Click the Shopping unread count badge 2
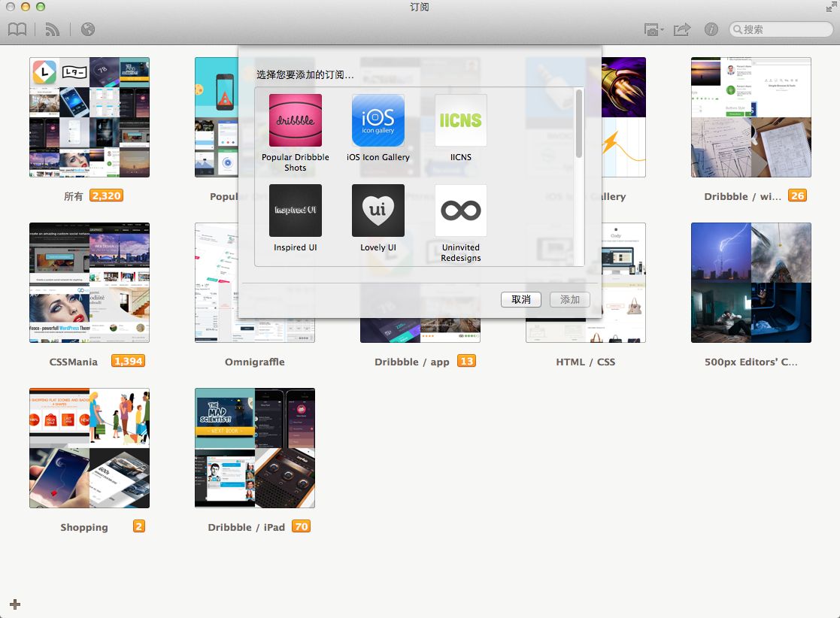Image resolution: width=840 pixels, height=618 pixels. (139, 526)
